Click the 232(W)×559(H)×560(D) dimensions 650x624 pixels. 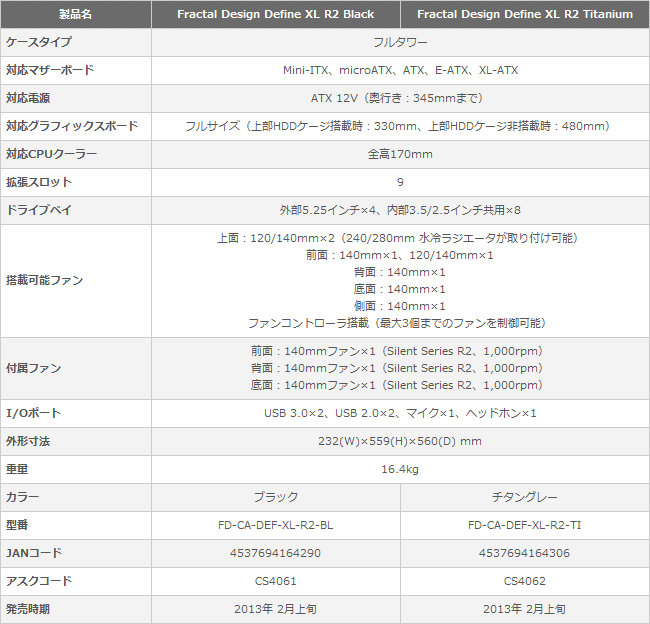click(x=400, y=441)
